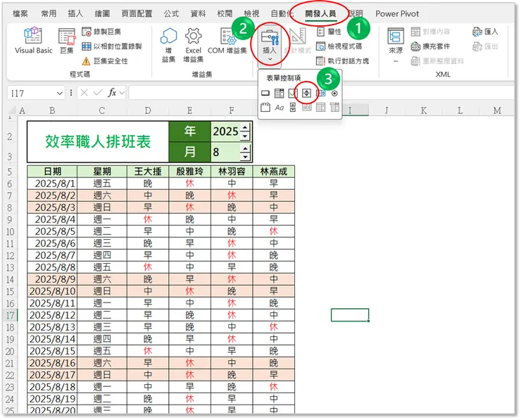This screenshot has width=521, height=420.
Task: Open the 巨集 macros dialog
Action: click(x=67, y=41)
